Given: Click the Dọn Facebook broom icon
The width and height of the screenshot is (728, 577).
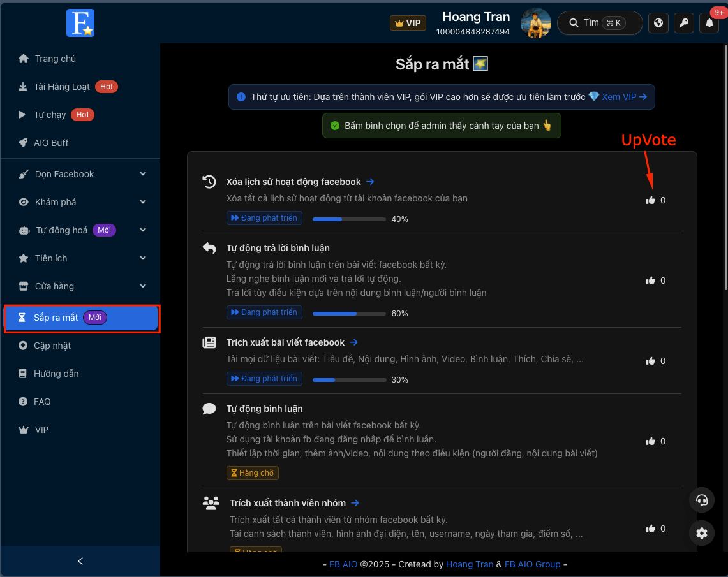Looking at the screenshot, I should 23,174.
